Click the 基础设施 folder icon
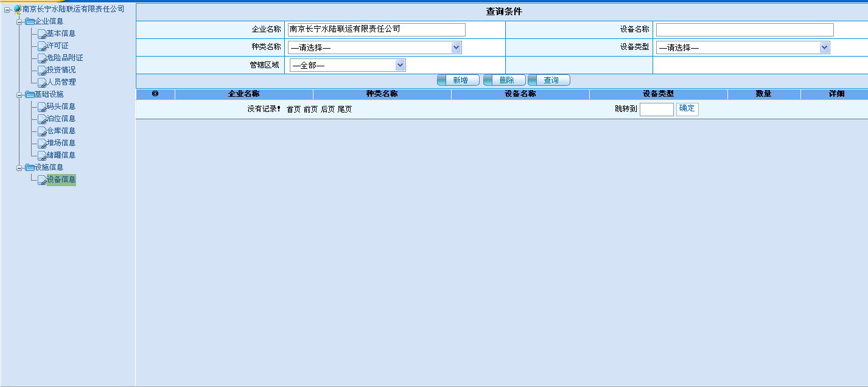Screen dimensions: 868x387 29,94
